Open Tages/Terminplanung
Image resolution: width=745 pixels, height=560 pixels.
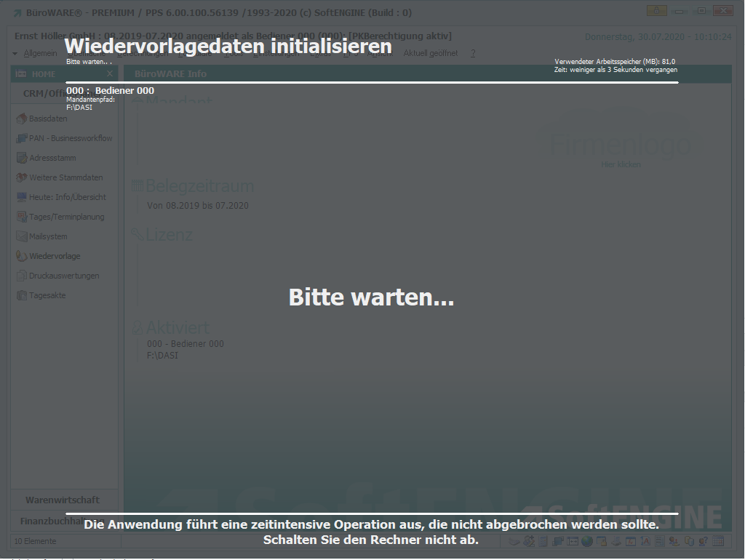[66, 217]
